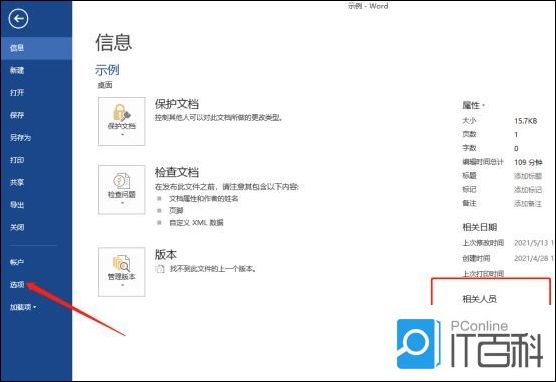Select 导出 from the sidebar
The image size is (556, 382).
(x=17, y=205)
